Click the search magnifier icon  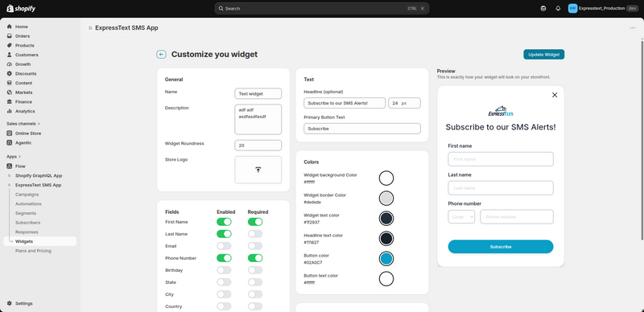221,8
